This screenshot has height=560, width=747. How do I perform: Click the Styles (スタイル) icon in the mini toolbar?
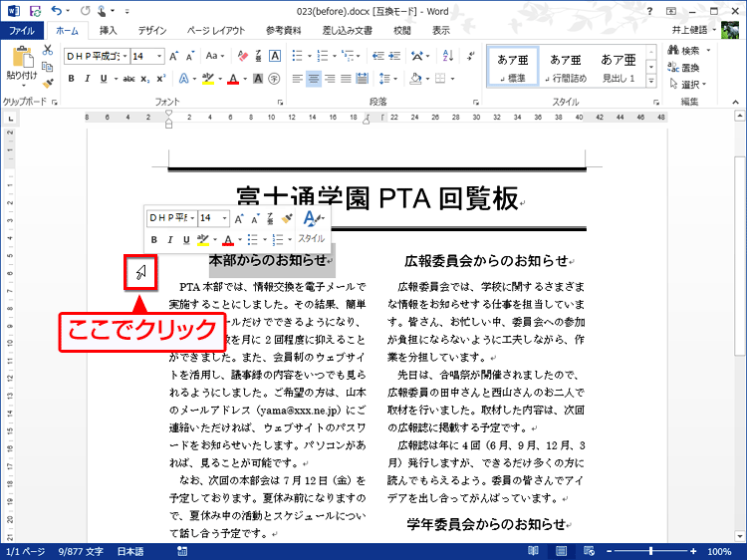[312, 227]
